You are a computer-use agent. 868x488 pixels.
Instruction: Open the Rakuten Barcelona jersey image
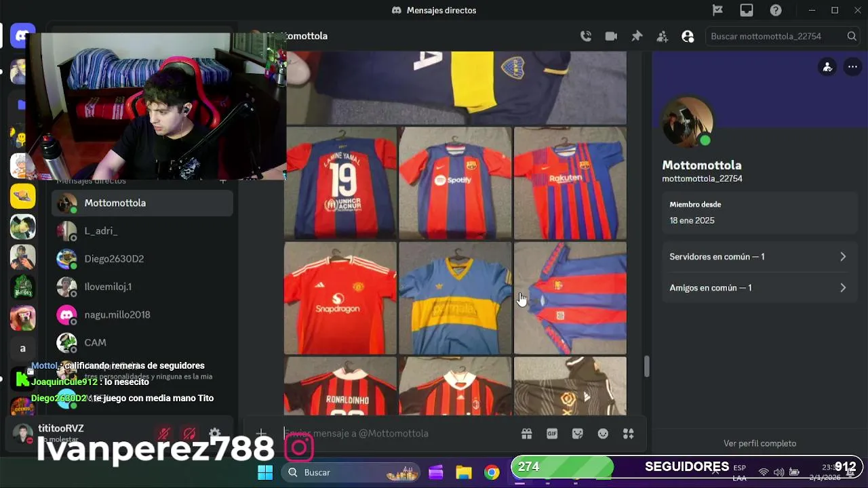click(570, 183)
